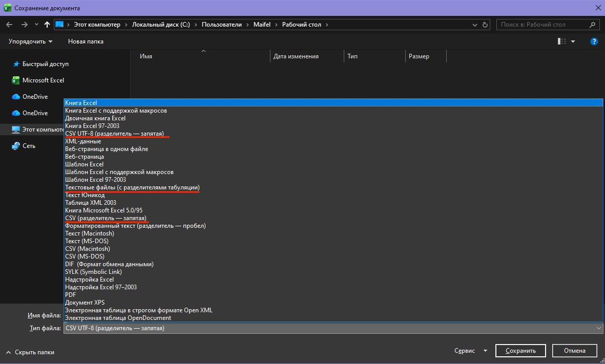
Task: Click the address bar computer icon
Action: (x=59, y=25)
